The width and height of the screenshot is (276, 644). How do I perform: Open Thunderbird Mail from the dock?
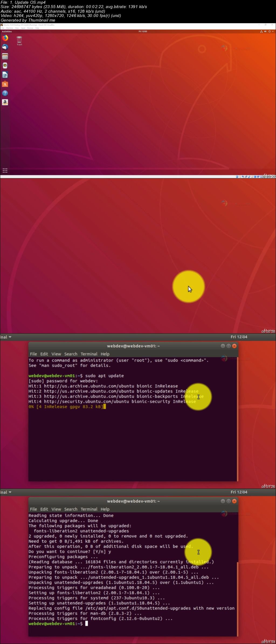[x=5, y=47]
